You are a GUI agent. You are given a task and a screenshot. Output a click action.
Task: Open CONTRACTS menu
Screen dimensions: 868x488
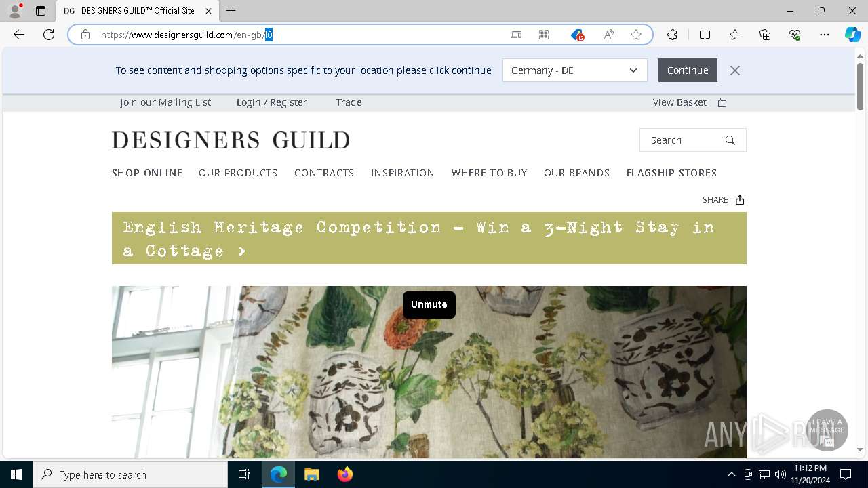324,173
